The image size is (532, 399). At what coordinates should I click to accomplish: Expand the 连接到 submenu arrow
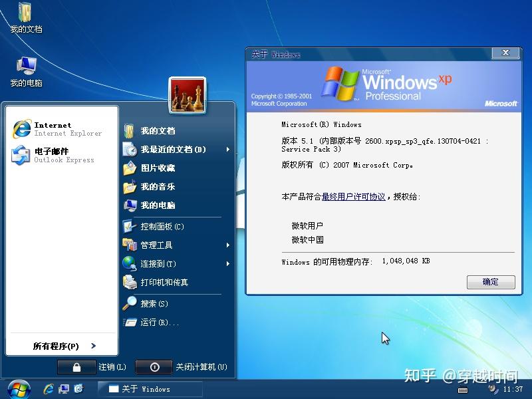[228, 263]
